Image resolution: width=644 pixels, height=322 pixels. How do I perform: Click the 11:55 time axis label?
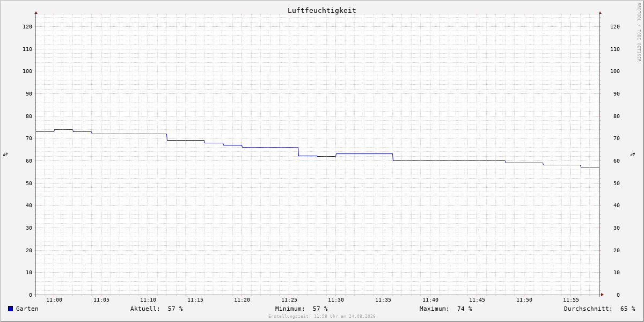[571, 300]
